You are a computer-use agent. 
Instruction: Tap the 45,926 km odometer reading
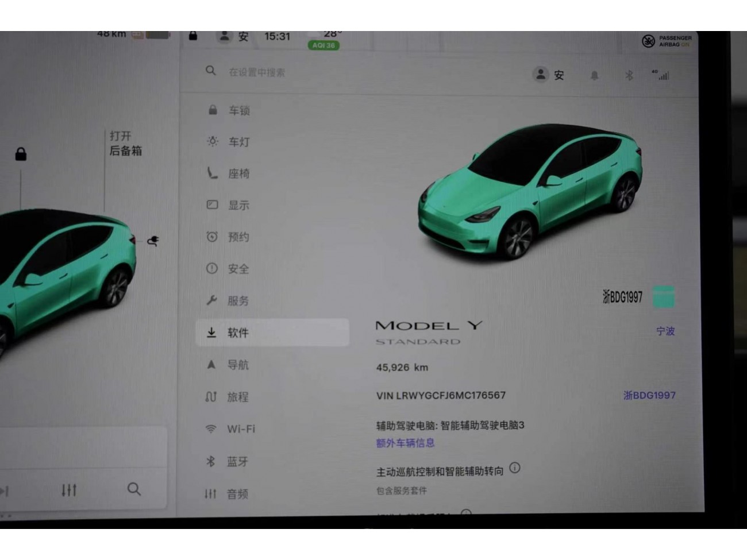[402, 368]
